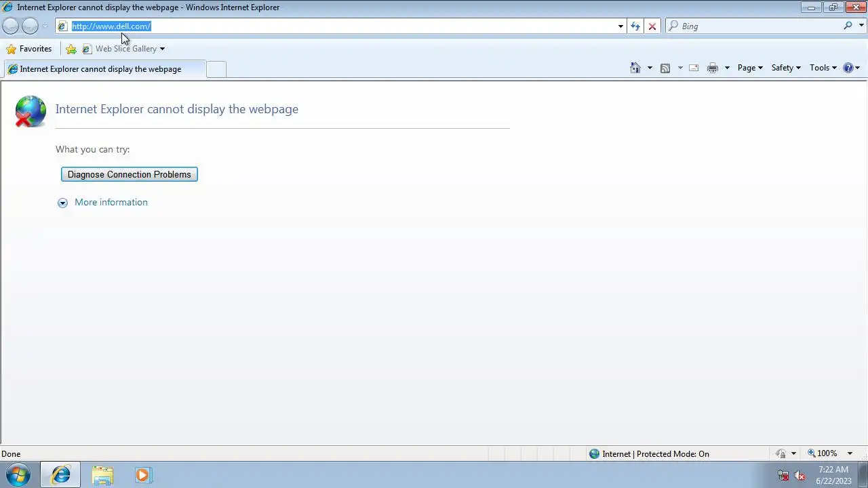Open the recent pages dropdown arrow
Viewport: 868px width, 488px height.
coord(45,26)
